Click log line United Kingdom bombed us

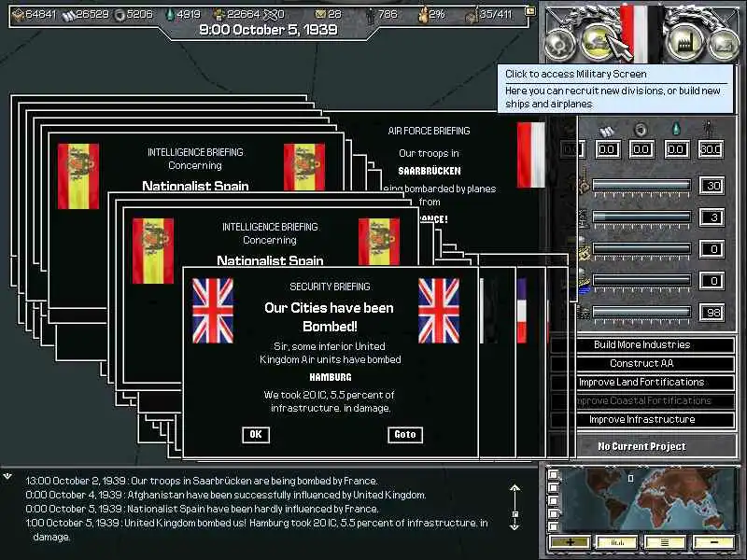(257, 529)
